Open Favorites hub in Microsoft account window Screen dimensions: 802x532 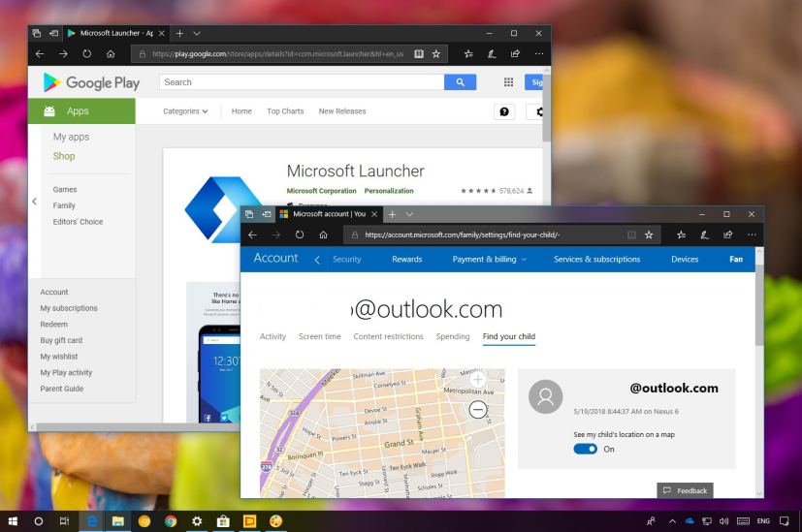click(x=681, y=235)
